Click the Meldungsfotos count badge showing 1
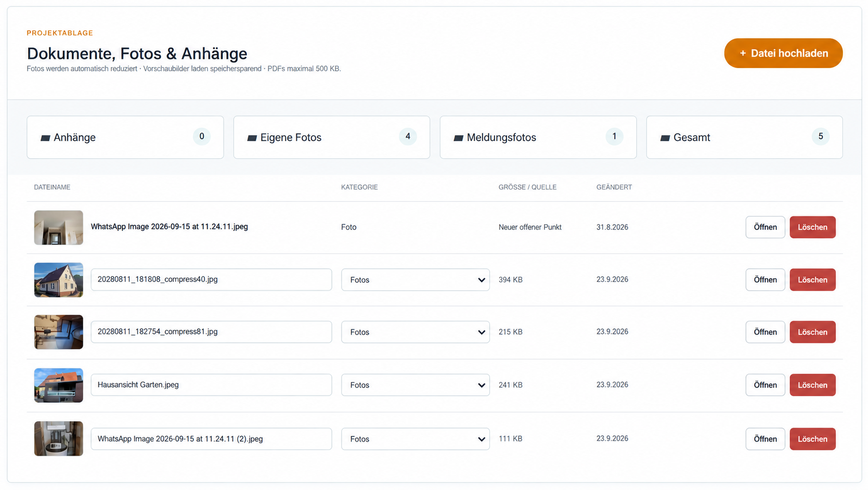The width and height of the screenshot is (868, 490). (x=614, y=136)
